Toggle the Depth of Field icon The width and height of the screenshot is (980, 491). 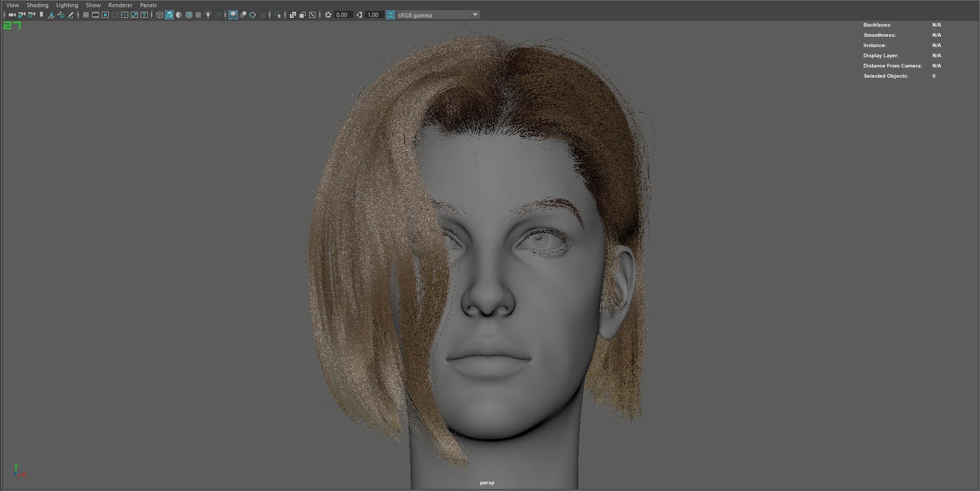tap(262, 15)
